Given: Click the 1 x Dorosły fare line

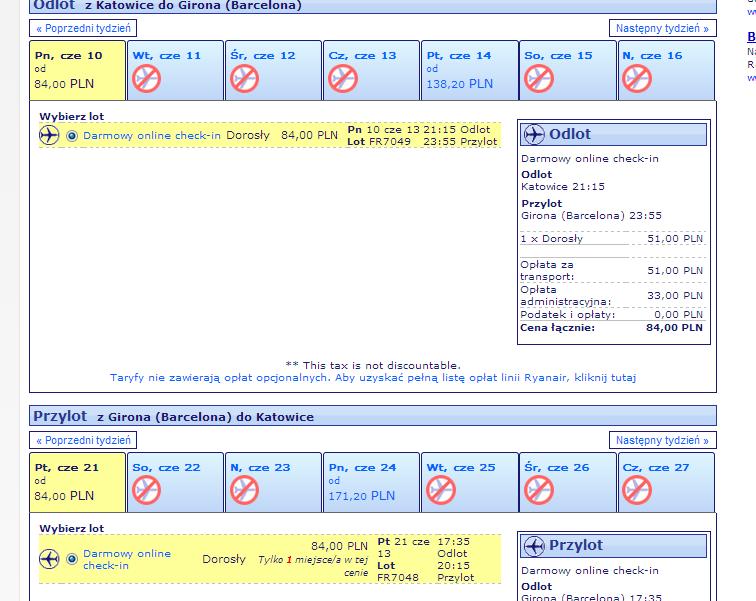Looking at the screenshot, I should coord(611,239).
